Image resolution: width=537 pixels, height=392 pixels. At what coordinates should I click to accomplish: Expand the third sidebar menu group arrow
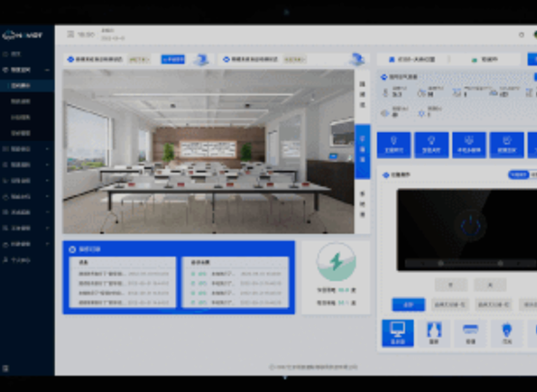47,149
